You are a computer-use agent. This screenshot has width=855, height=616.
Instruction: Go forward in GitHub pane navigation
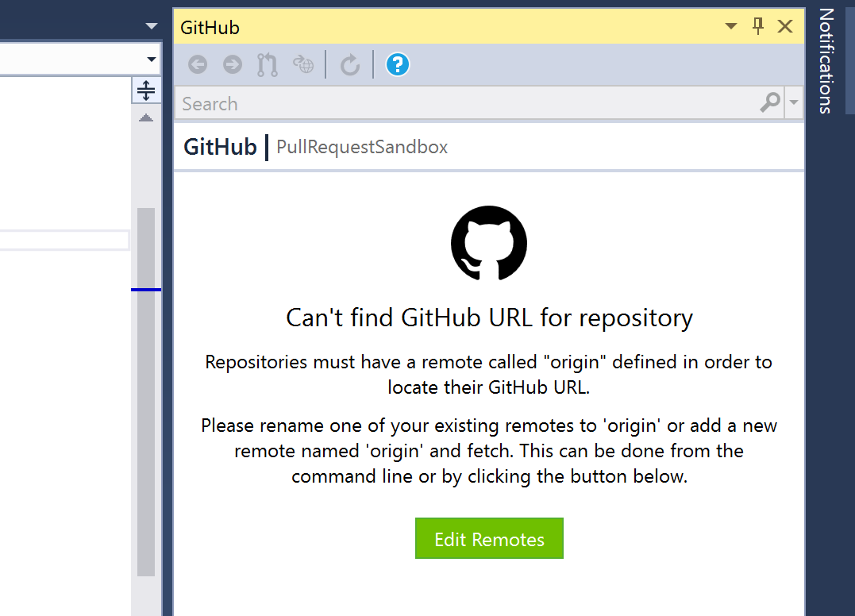point(233,64)
